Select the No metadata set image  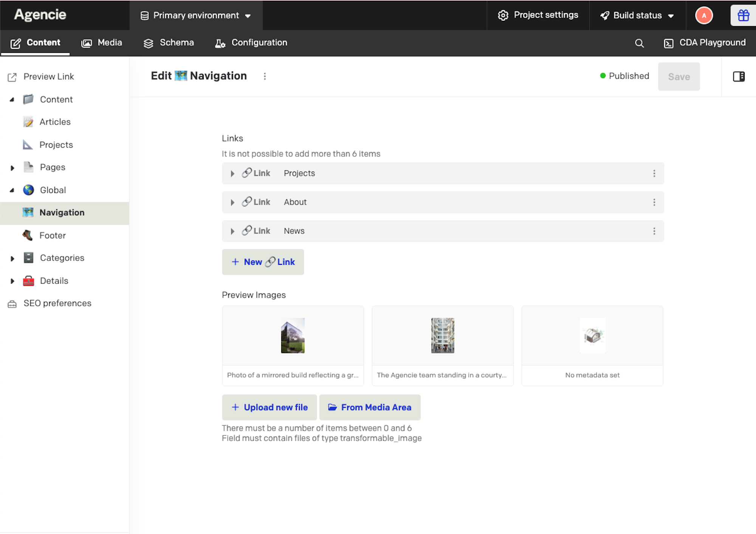[592, 346]
